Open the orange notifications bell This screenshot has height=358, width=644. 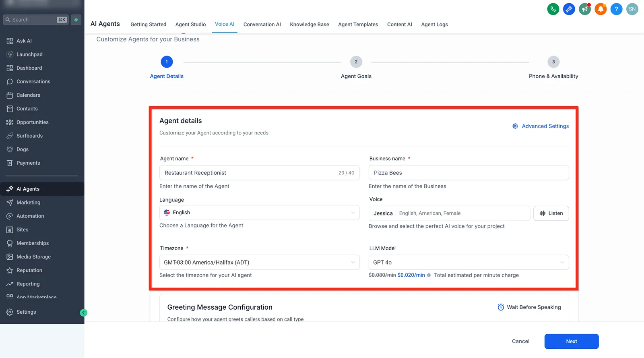(x=601, y=9)
